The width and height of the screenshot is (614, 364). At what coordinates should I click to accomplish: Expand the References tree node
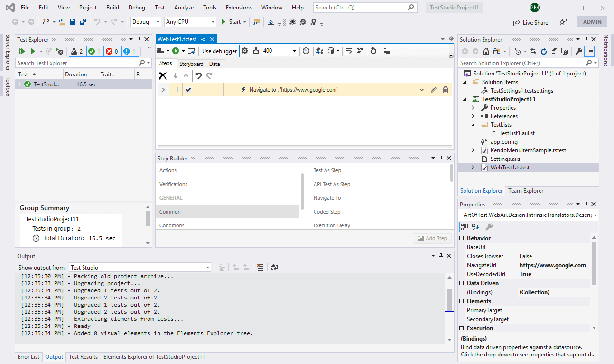coord(473,116)
